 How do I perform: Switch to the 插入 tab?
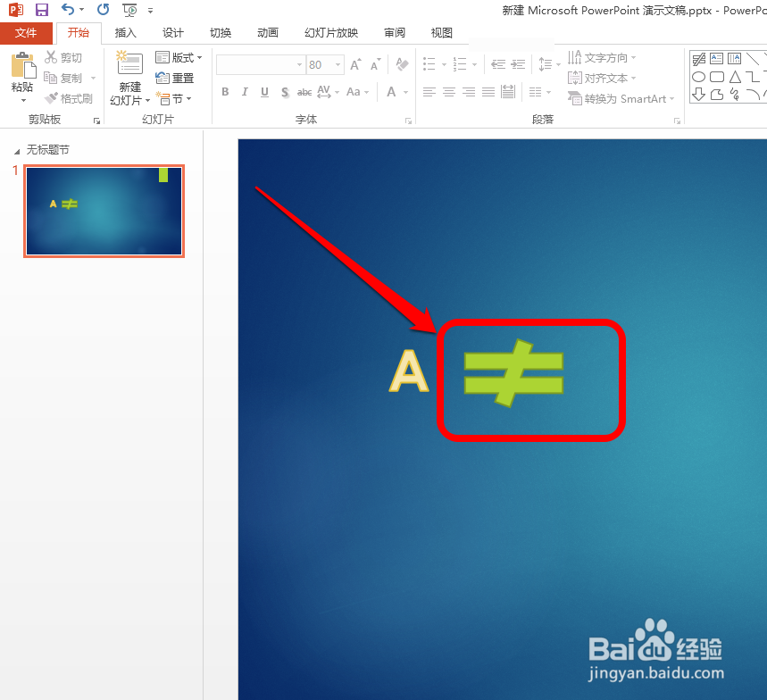[126, 33]
